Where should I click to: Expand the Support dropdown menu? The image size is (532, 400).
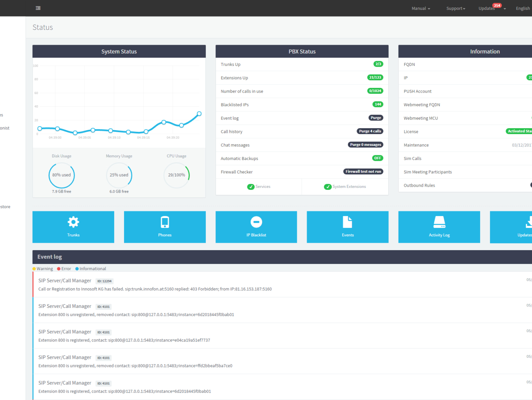pos(455,8)
